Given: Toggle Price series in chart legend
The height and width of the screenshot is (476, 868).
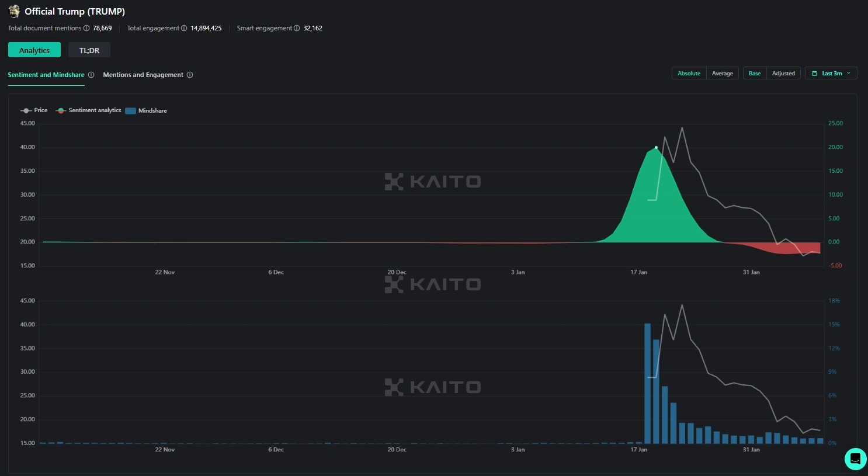Looking at the screenshot, I should 34,110.
